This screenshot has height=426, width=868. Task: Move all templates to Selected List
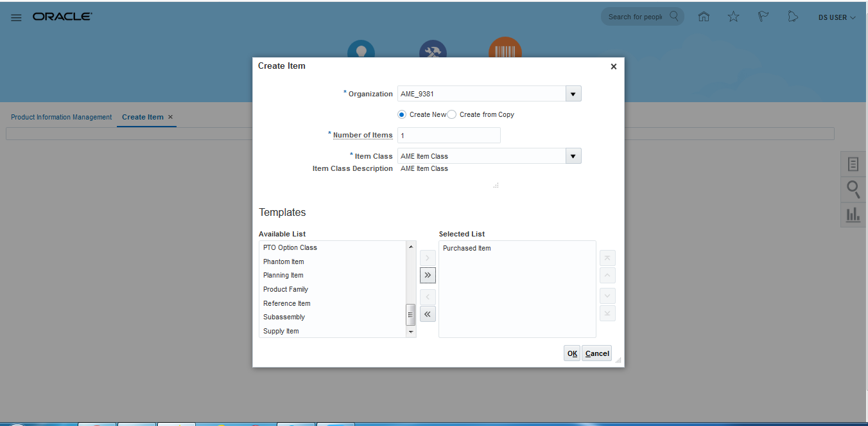click(428, 275)
